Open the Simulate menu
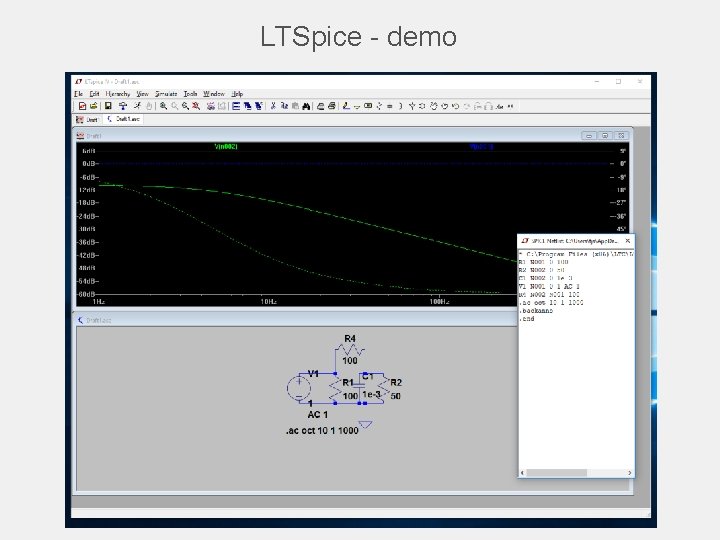The image size is (720, 540). (166, 93)
